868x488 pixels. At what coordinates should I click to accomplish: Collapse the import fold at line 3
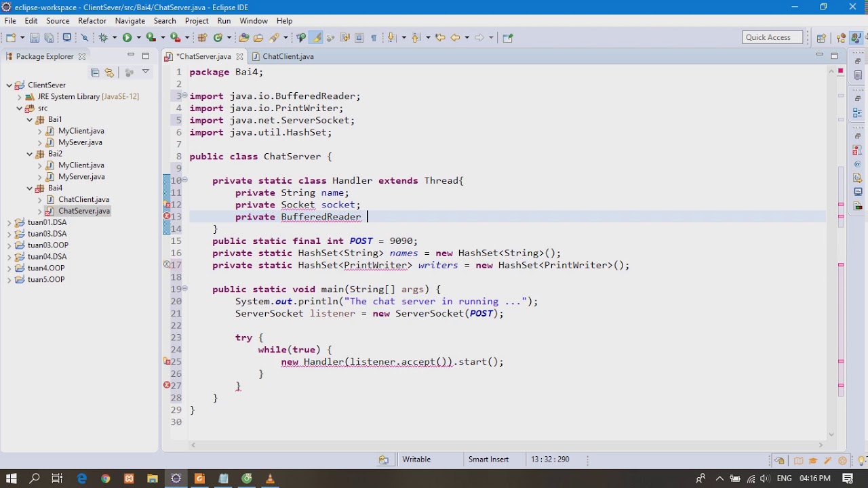184,96
